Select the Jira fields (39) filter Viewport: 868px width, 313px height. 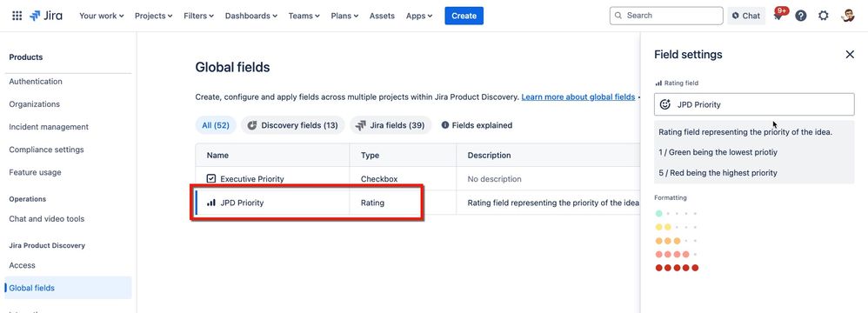[x=390, y=125]
